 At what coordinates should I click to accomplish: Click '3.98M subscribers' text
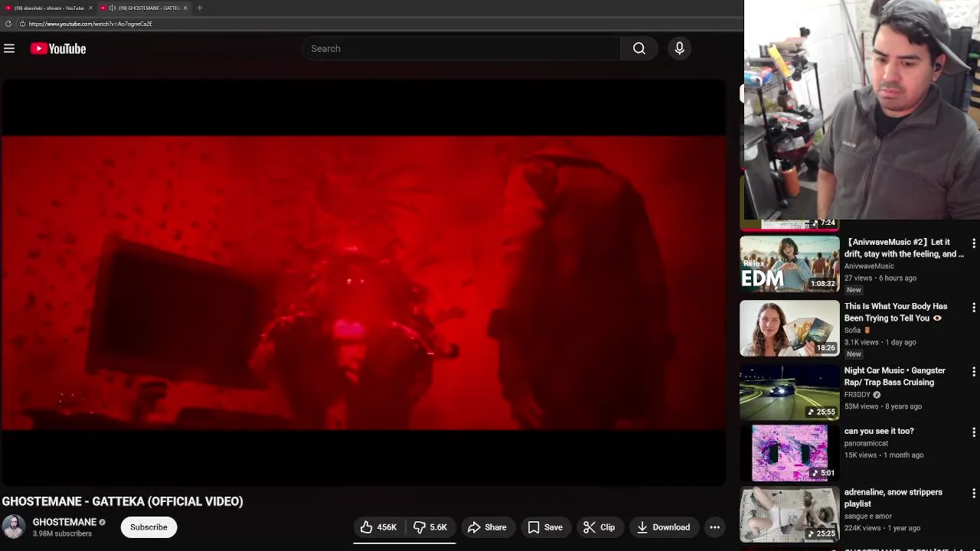point(62,534)
